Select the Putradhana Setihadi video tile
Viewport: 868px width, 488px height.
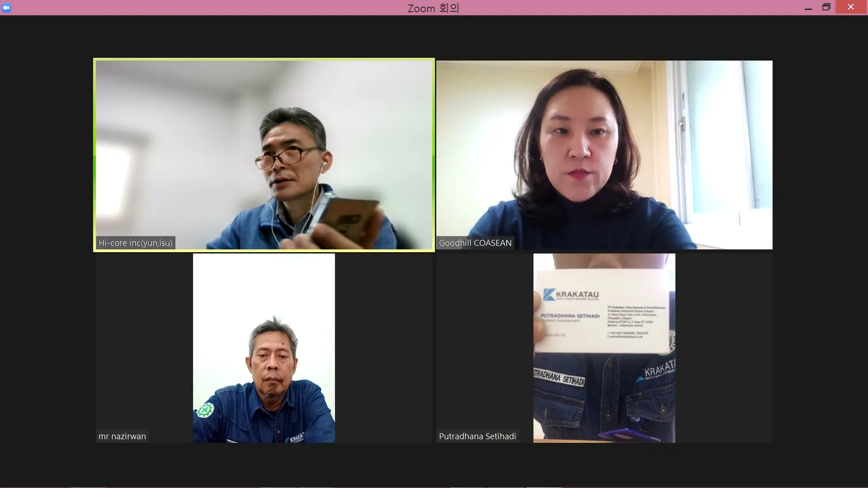[x=604, y=348]
